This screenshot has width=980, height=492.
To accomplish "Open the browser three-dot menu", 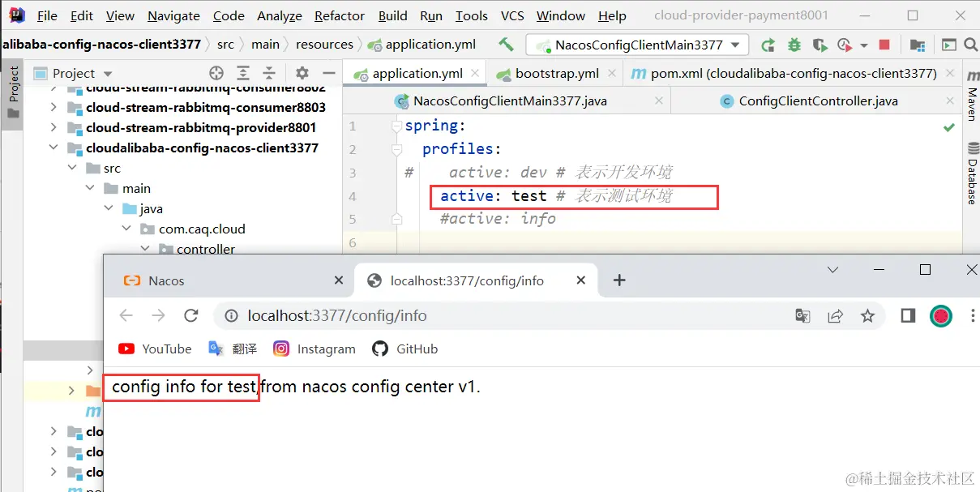I will coord(973,315).
